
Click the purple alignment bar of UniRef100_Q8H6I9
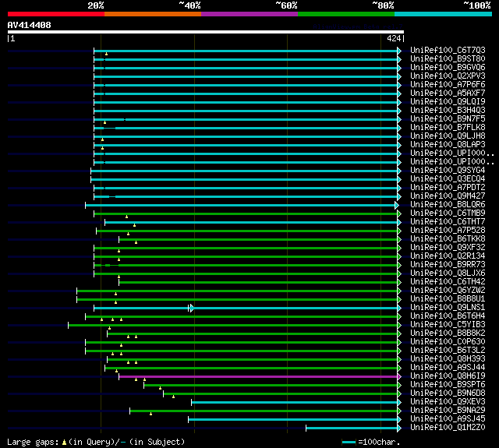pyautogui.click(x=258, y=377)
